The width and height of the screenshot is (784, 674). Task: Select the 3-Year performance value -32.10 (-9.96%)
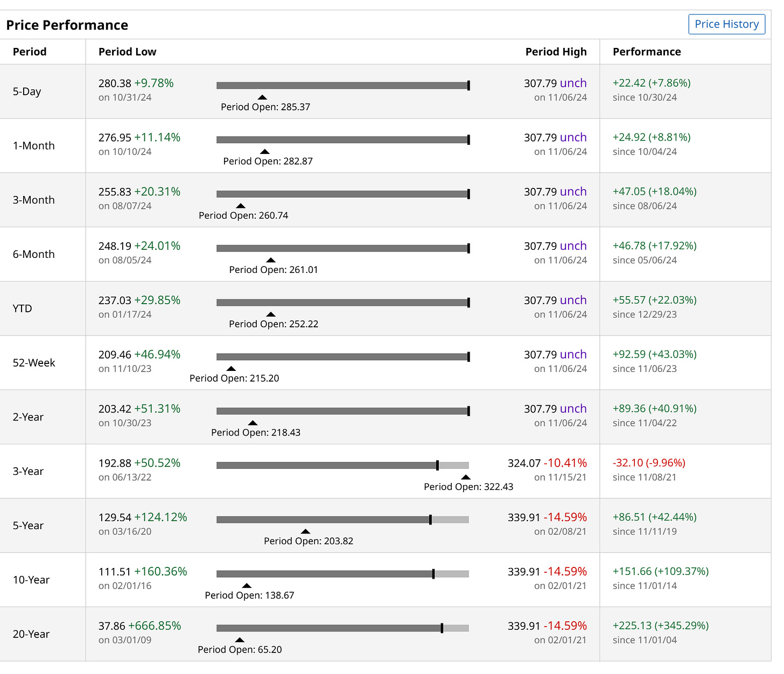coord(649,463)
